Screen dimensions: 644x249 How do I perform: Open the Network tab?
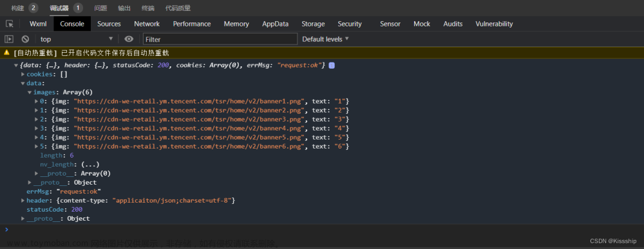point(147,24)
